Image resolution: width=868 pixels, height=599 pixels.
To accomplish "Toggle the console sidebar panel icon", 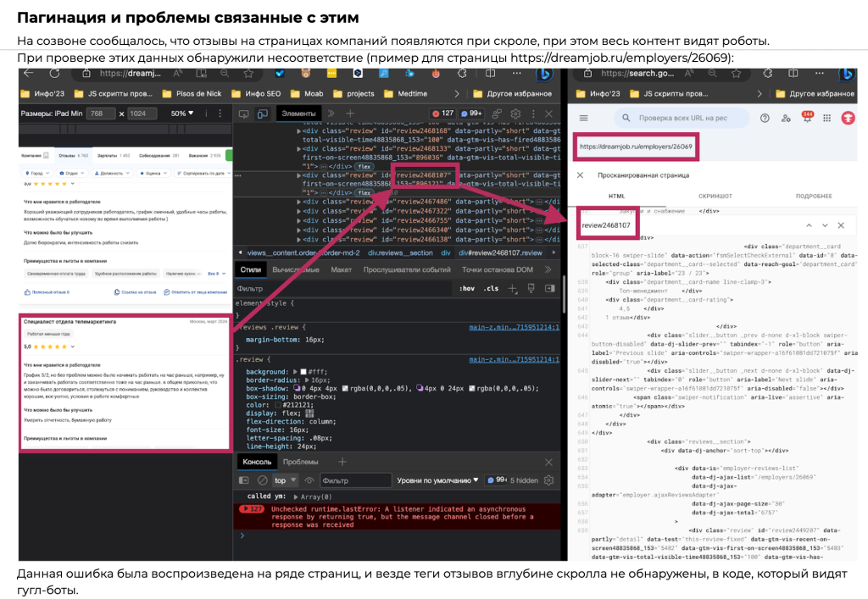I will [x=243, y=480].
